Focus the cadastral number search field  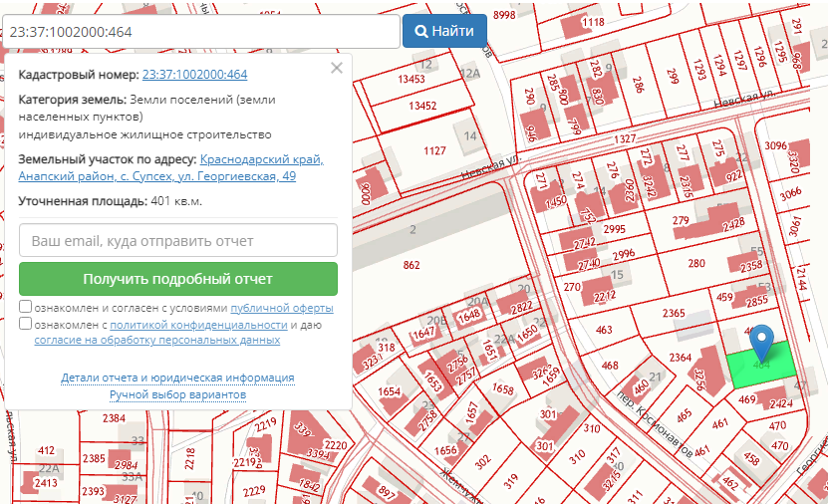tap(201, 32)
